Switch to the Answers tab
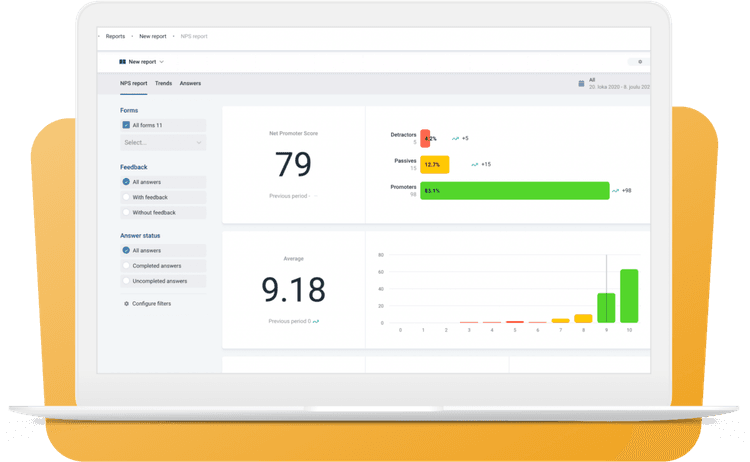Image resolution: width=750 pixels, height=462 pixels. coord(190,83)
